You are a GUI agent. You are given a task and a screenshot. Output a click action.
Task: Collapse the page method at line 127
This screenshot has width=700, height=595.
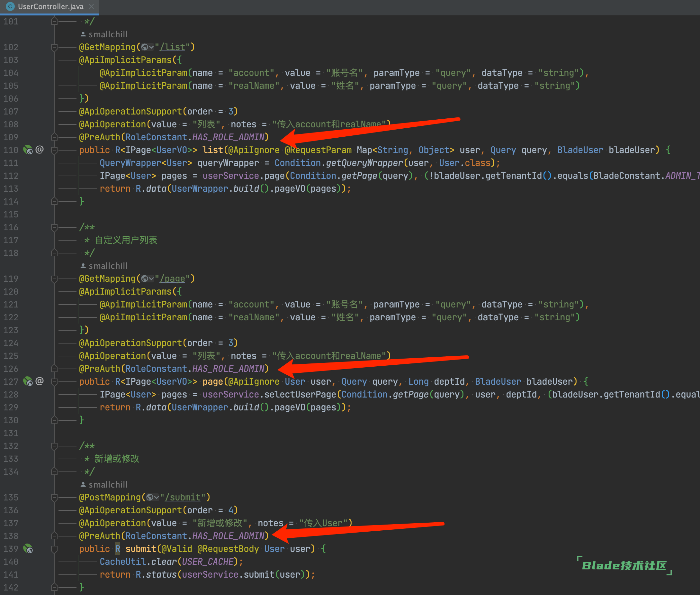click(x=54, y=381)
